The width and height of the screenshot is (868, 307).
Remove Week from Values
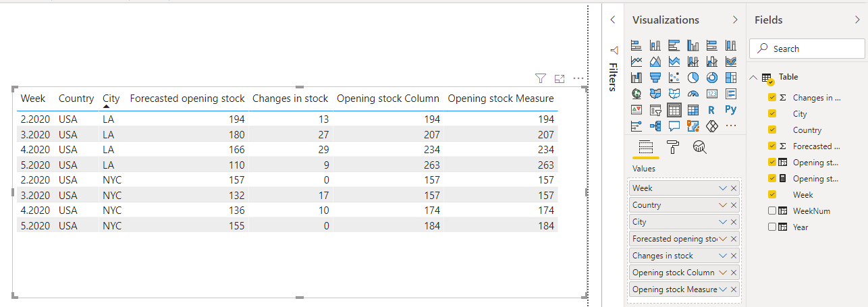(734, 188)
